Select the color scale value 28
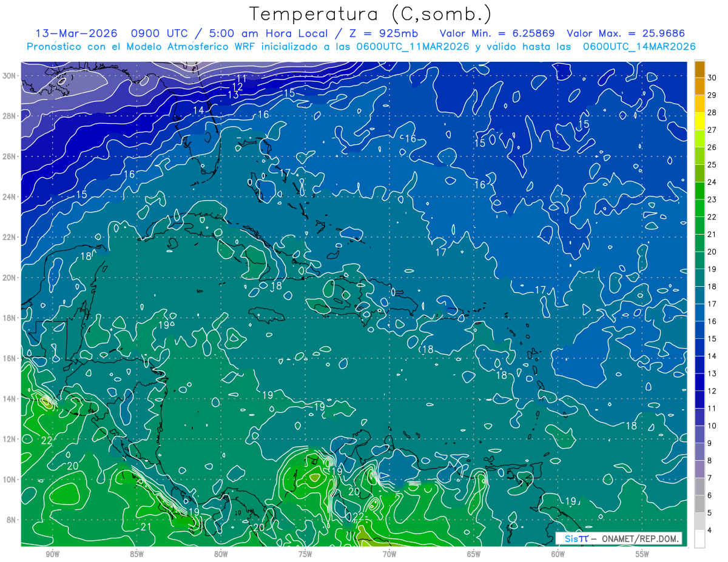Screen dimensions: 728x562 pos(713,113)
